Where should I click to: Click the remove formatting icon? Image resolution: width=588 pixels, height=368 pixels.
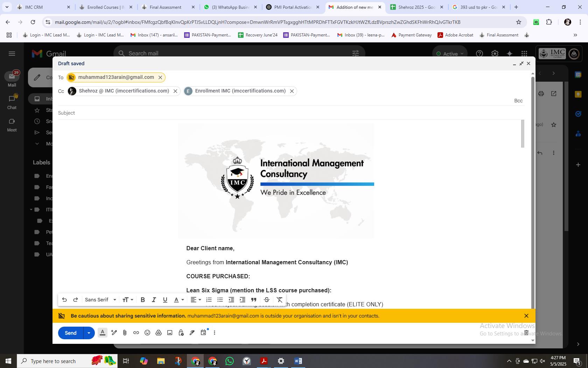coord(280,300)
